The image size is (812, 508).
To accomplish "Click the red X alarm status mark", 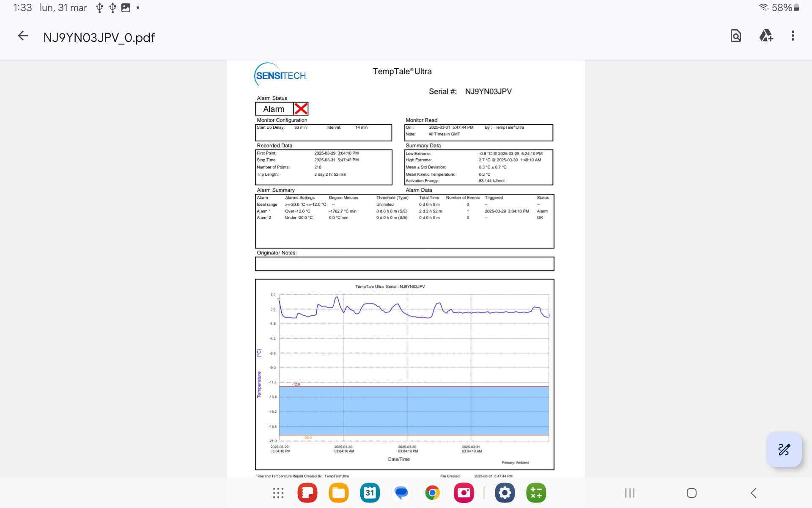I will tap(301, 109).
